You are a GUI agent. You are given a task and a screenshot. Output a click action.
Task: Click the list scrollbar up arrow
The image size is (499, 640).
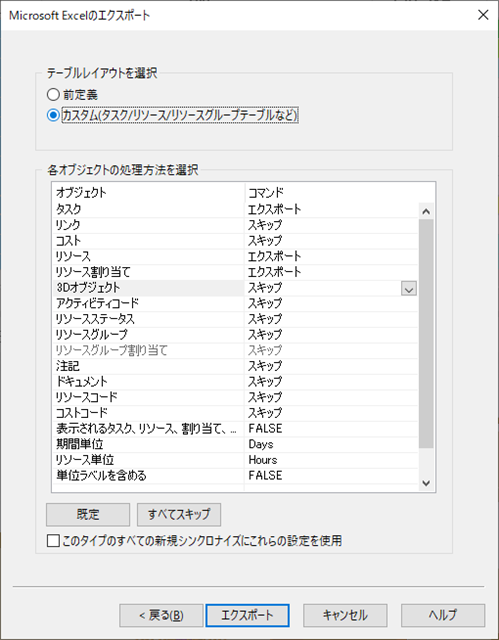point(426,211)
